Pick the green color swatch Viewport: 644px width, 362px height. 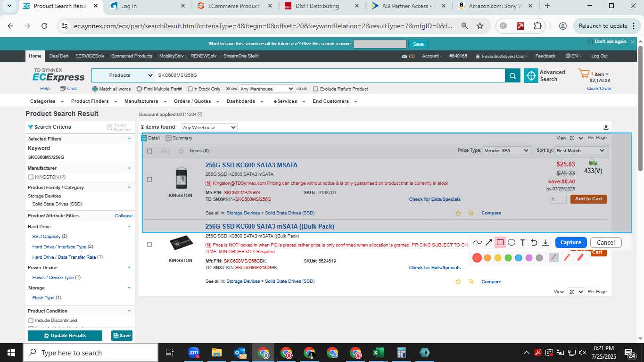tap(508, 258)
